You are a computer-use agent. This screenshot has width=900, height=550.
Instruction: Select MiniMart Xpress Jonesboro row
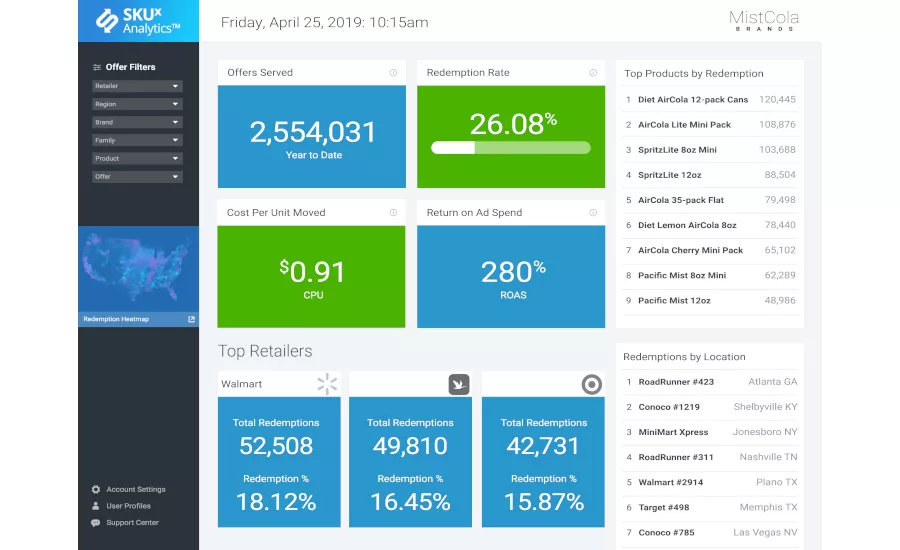click(x=711, y=432)
